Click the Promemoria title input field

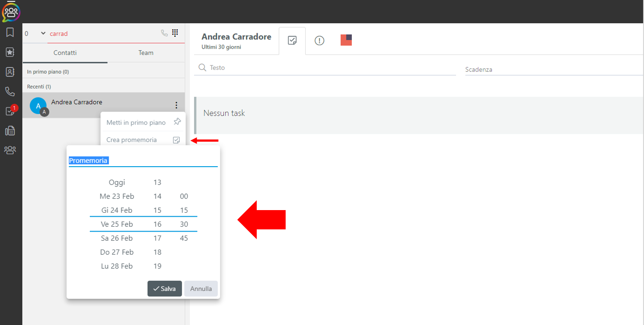(x=143, y=161)
